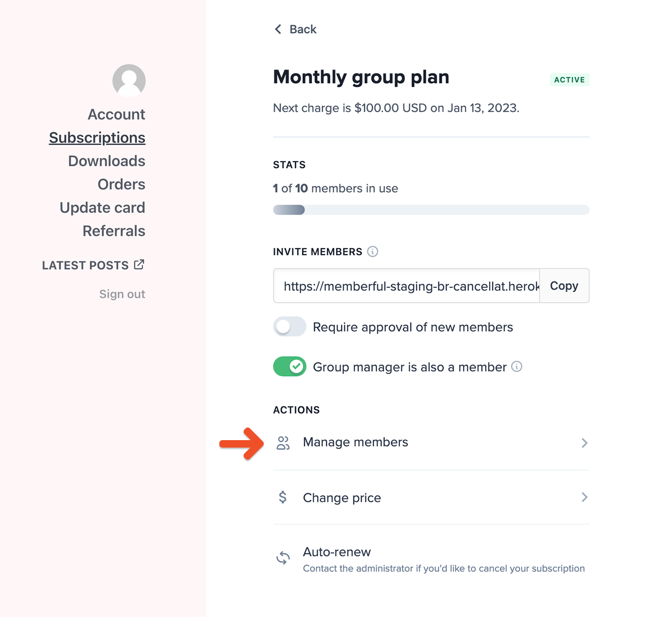Click the profile avatar icon
This screenshot has width=672, height=617.
point(129,80)
